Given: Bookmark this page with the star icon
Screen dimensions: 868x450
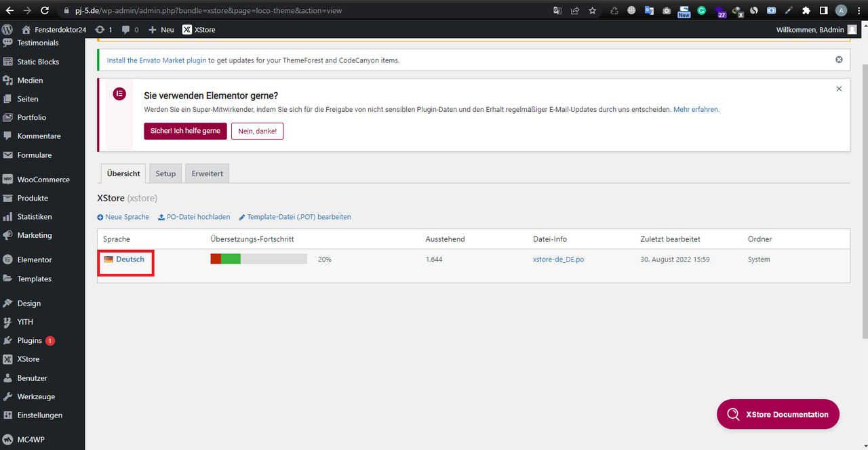Looking at the screenshot, I should click(x=593, y=10).
